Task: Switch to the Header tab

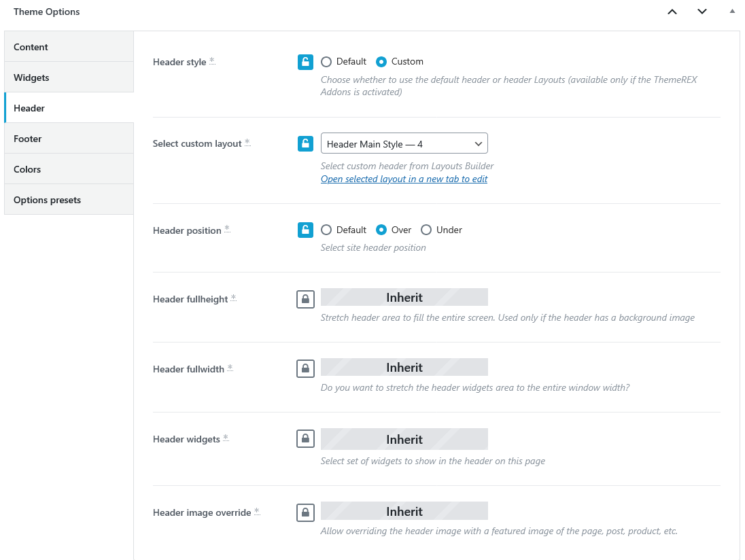Action: [x=69, y=108]
